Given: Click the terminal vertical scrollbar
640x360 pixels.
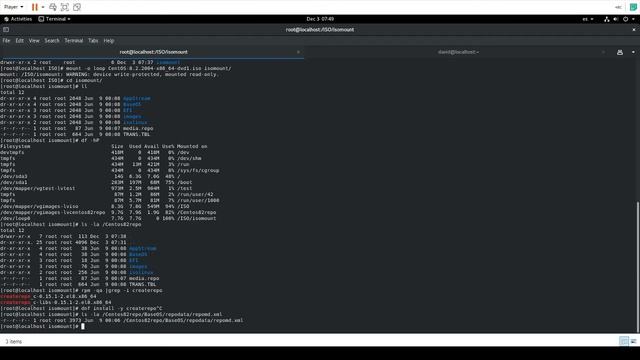Looking at the screenshot, I should click(638, 267).
